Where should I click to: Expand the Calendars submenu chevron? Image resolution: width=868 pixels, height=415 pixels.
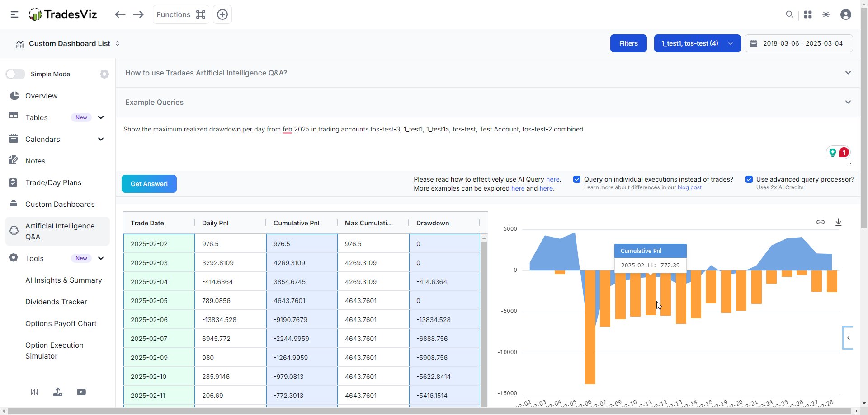pos(101,139)
